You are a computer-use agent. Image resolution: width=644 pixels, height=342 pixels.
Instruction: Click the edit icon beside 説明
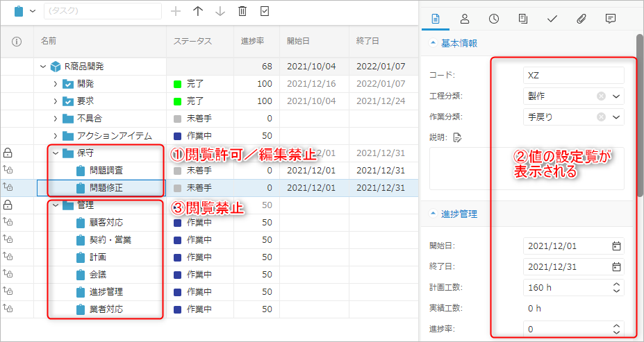click(x=457, y=137)
